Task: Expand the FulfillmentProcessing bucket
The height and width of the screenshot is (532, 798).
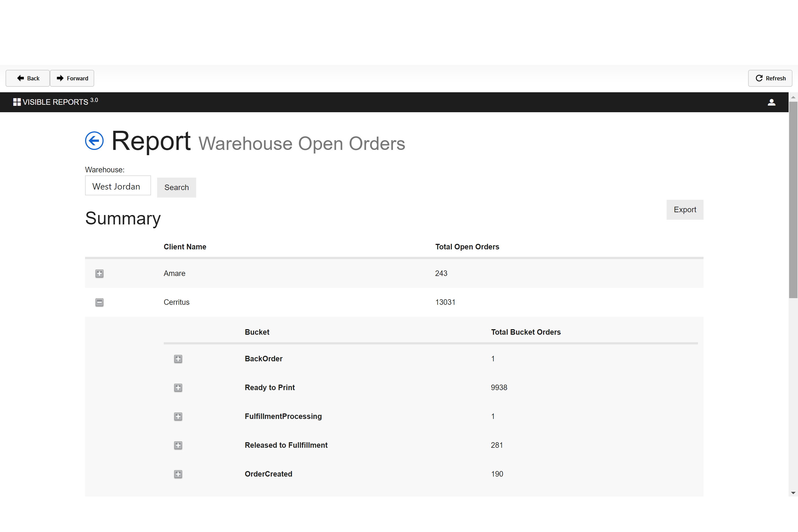Action: 178,417
